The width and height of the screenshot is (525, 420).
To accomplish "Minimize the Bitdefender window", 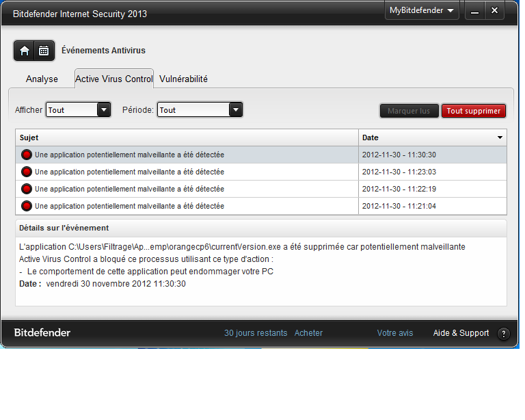I will [x=474, y=11].
